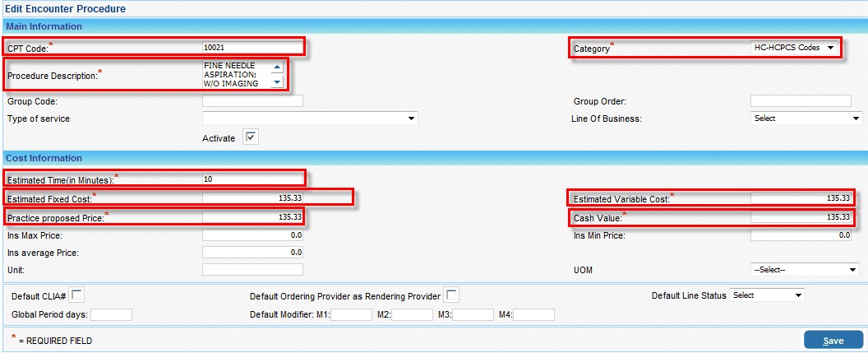
Task: Click the Default Modifier M4 field
Action: pos(533,314)
